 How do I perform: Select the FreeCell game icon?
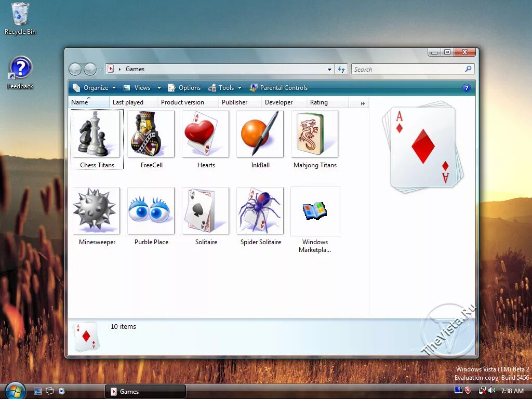click(151, 134)
